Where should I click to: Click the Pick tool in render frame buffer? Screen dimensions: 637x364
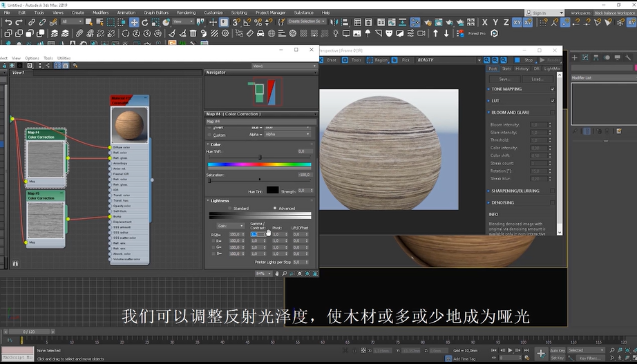tap(401, 59)
